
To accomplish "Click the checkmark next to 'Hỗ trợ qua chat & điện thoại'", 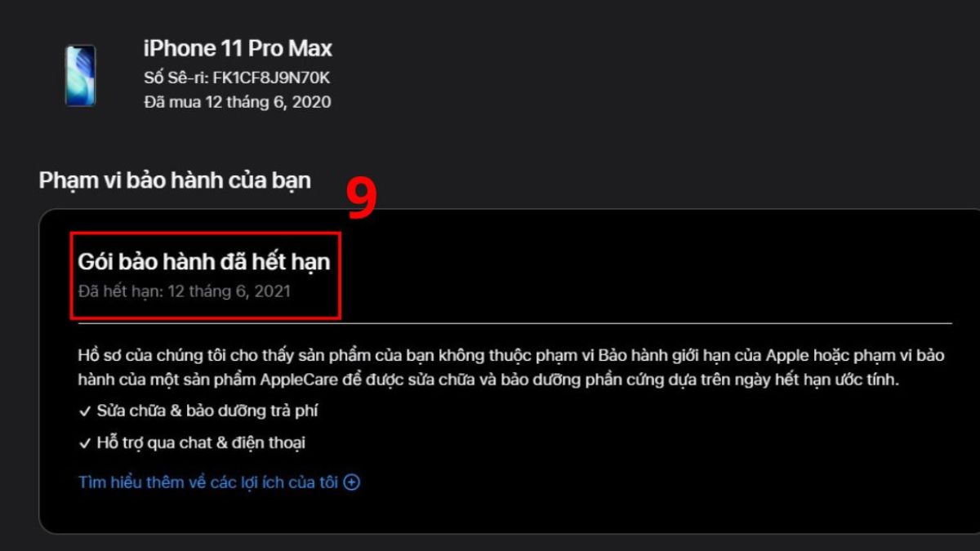I will (x=84, y=443).
